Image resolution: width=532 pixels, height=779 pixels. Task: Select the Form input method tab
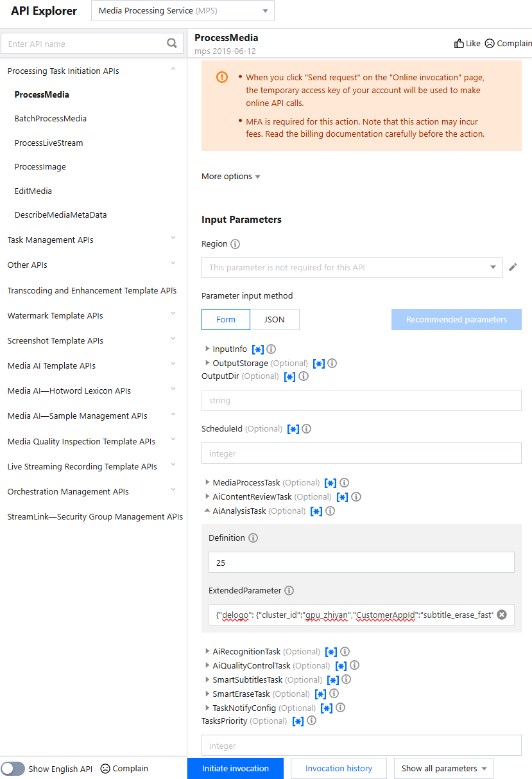pyautogui.click(x=225, y=319)
